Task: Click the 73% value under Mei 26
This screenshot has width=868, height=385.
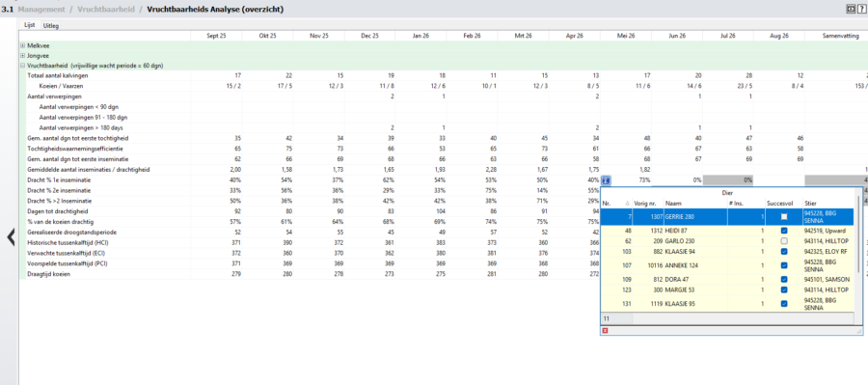Action: click(645, 180)
